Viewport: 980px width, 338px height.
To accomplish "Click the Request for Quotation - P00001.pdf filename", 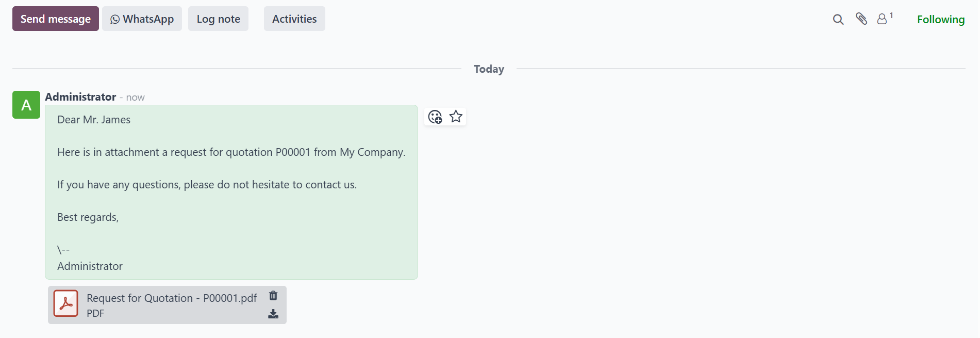I will [172, 298].
